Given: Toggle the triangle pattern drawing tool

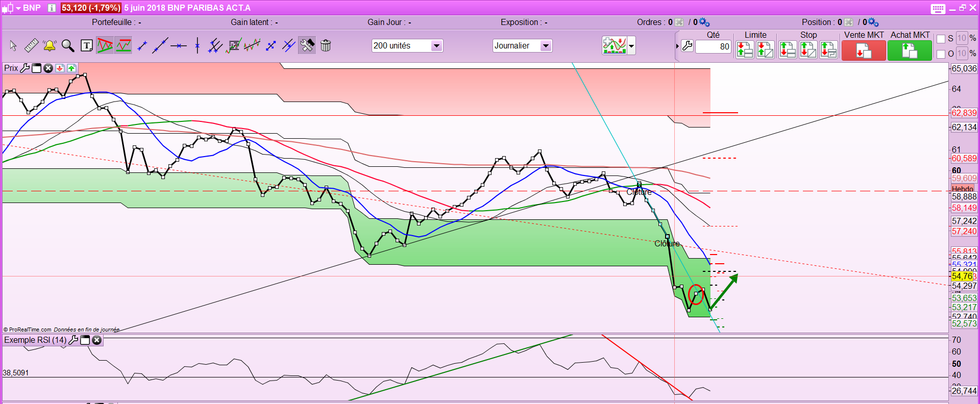Looking at the screenshot, I should tap(105, 45).
